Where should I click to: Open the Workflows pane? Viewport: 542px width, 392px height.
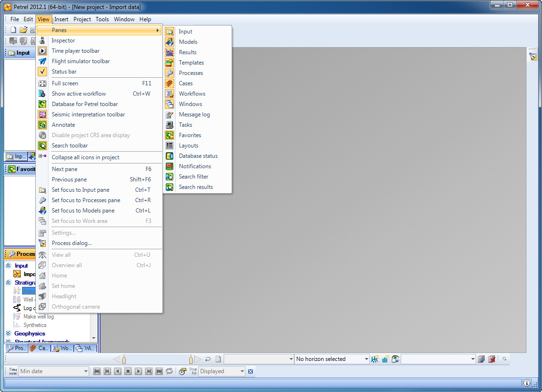[197, 94]
